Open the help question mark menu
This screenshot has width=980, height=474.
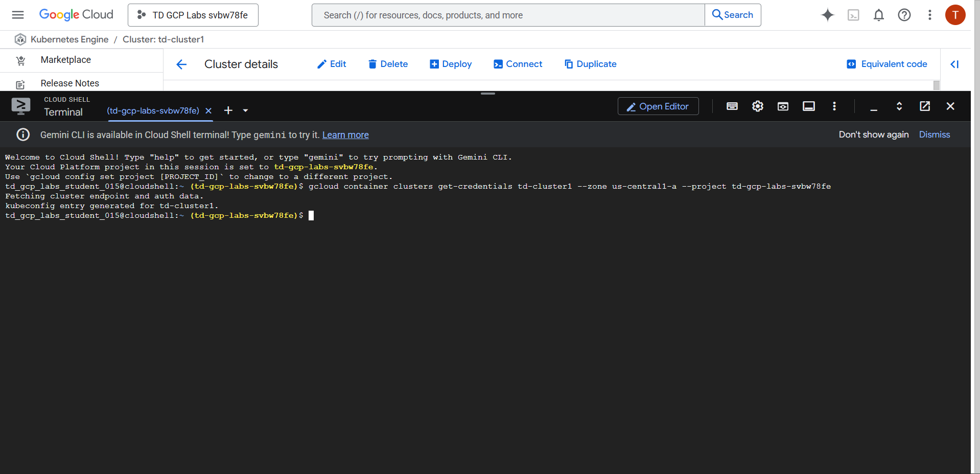[904, 15]
